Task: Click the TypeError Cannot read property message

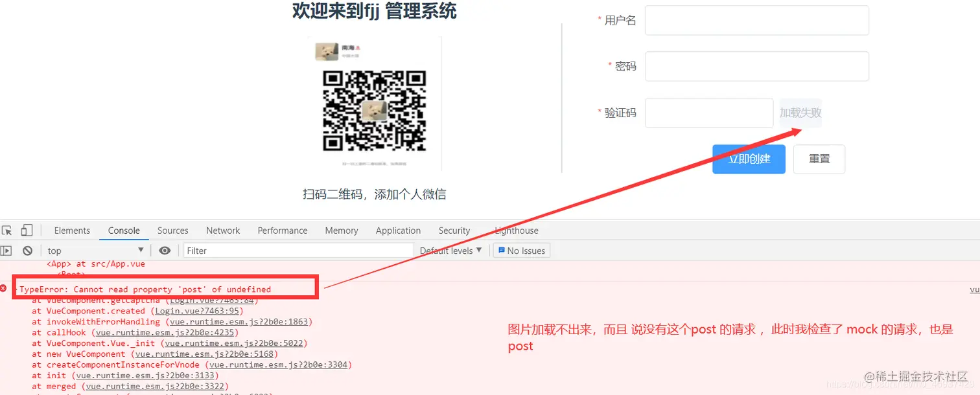Action: [145, 289]
